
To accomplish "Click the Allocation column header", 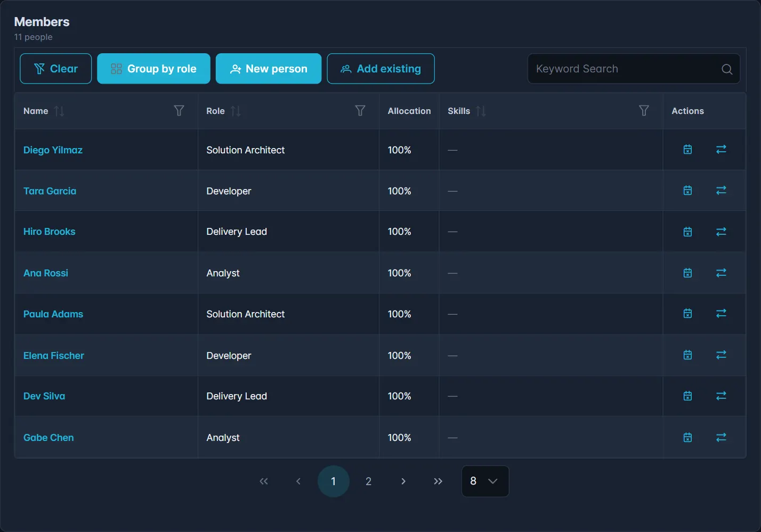I will coord(409,111).
